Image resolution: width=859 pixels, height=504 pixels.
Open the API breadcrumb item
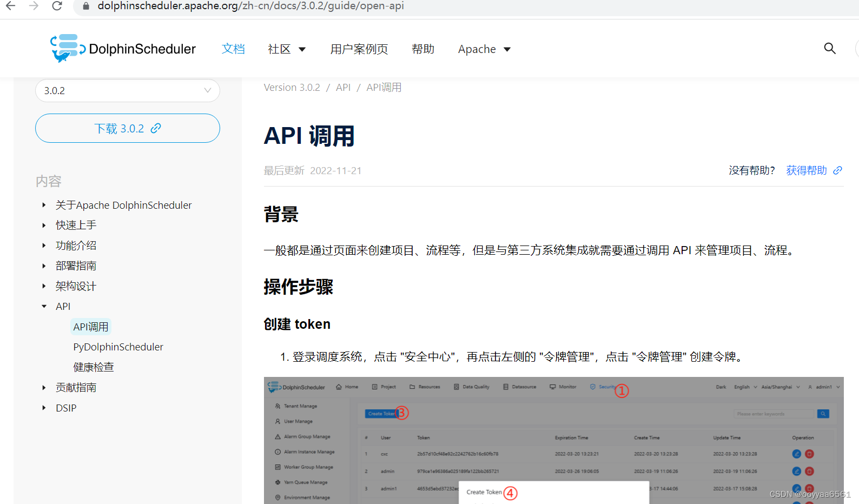tap(343, 87)
